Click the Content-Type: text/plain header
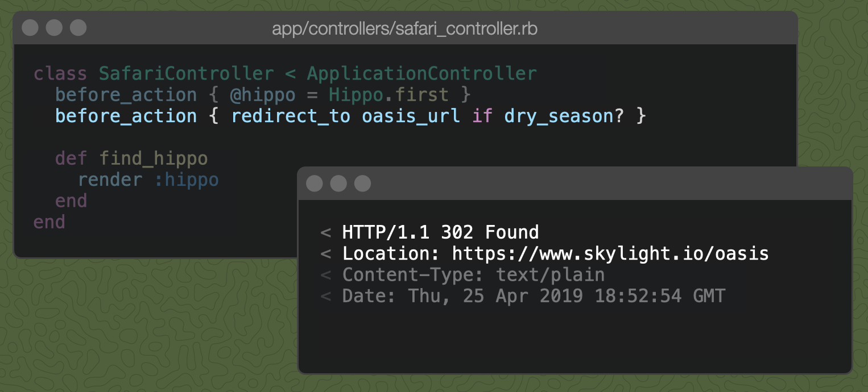 click(473, 274)
